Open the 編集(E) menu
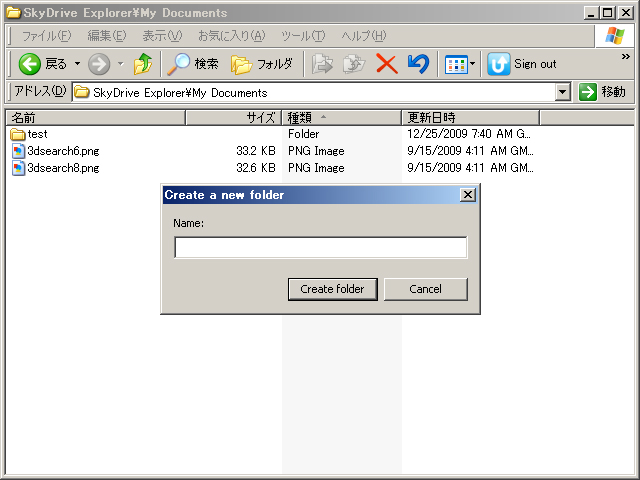This screenshot has width=640, height=480. click(107, 36)
